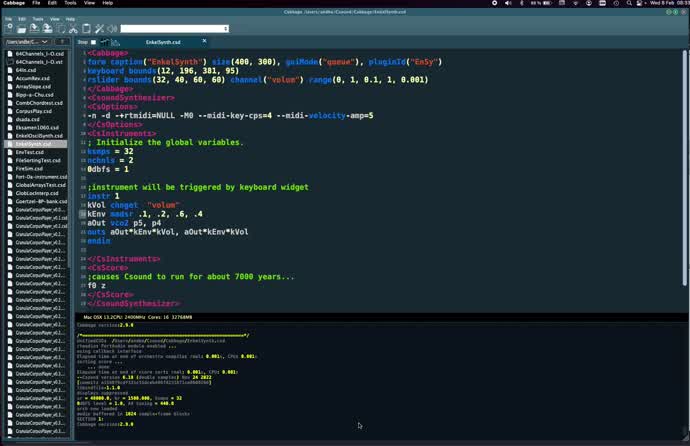Select 64Channels_I-O.csd in the file list
Image resolution: width=690 pixels, height=446 pixels.
[36, 54]
